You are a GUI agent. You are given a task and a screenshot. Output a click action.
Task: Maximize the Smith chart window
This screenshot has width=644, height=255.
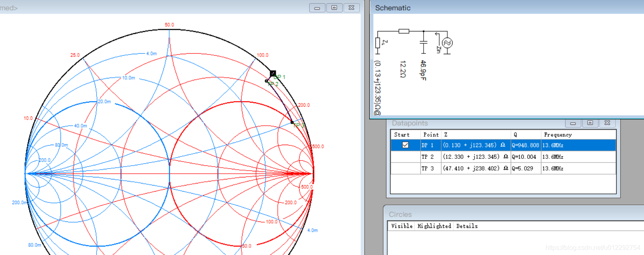click(334, 8)
